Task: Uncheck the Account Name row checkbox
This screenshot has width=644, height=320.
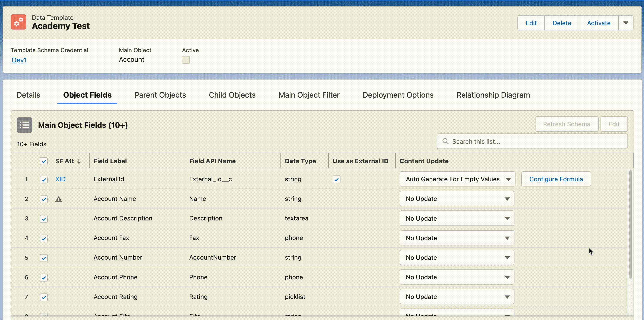Action: point(44,199)
